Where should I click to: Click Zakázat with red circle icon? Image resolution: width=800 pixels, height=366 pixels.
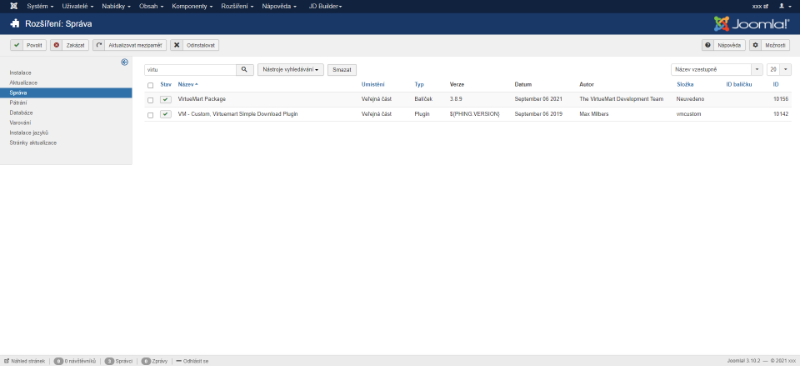tap(70, 45)
